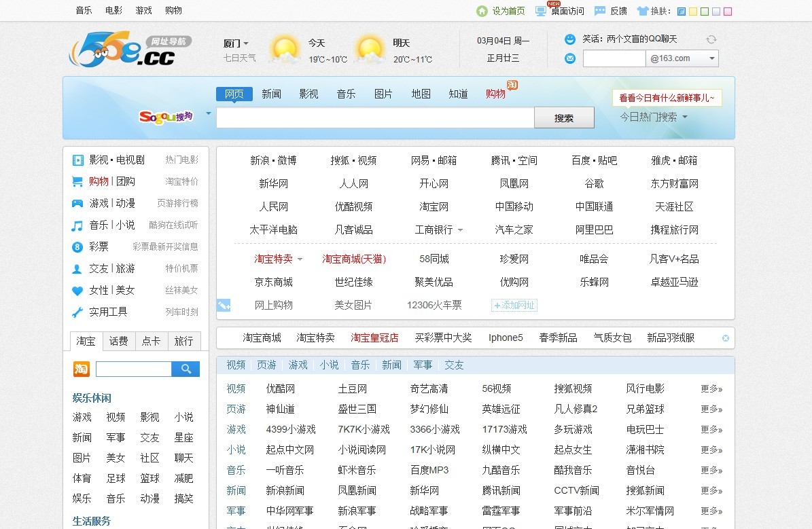Open the @163.com email domain dropdown
The image size is (812, 529).
click(712, 58)
